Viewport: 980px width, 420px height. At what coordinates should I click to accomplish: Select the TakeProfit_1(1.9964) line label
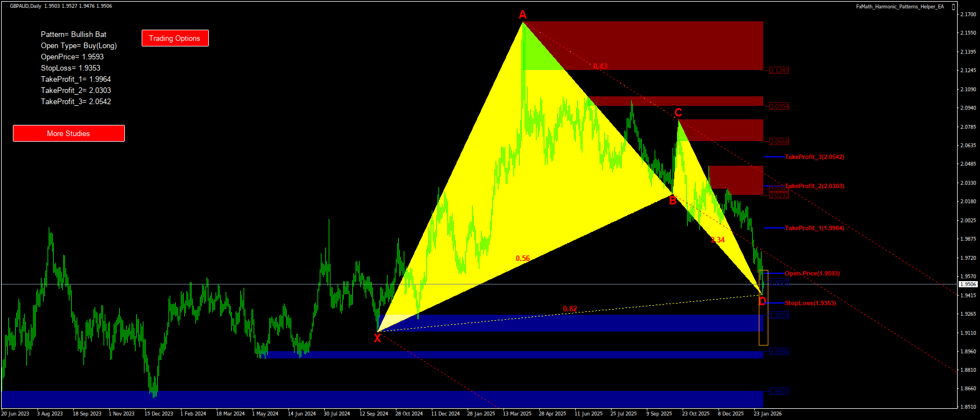click(814, 228)
